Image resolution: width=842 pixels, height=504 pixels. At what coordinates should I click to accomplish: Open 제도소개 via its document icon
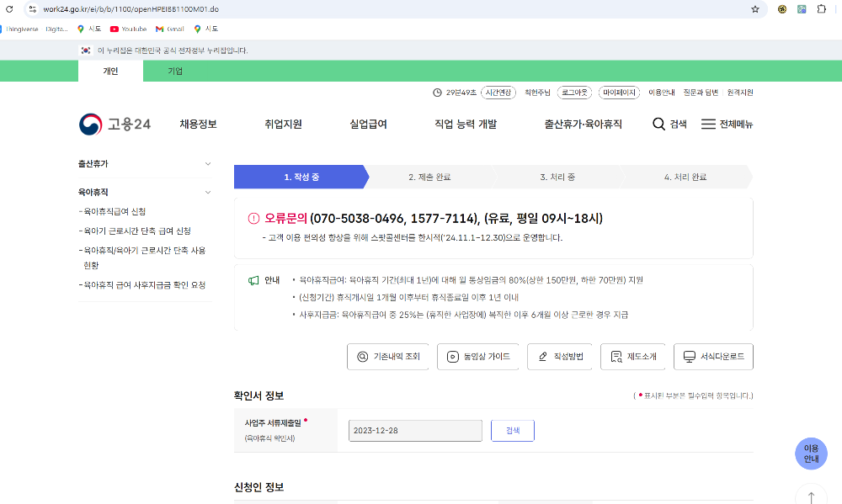click(x=616, y=356)
